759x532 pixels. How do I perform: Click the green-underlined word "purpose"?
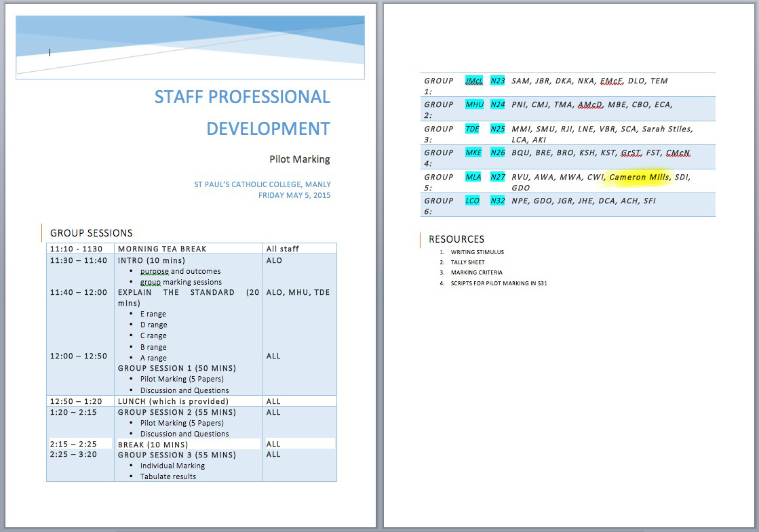(154, 271)
